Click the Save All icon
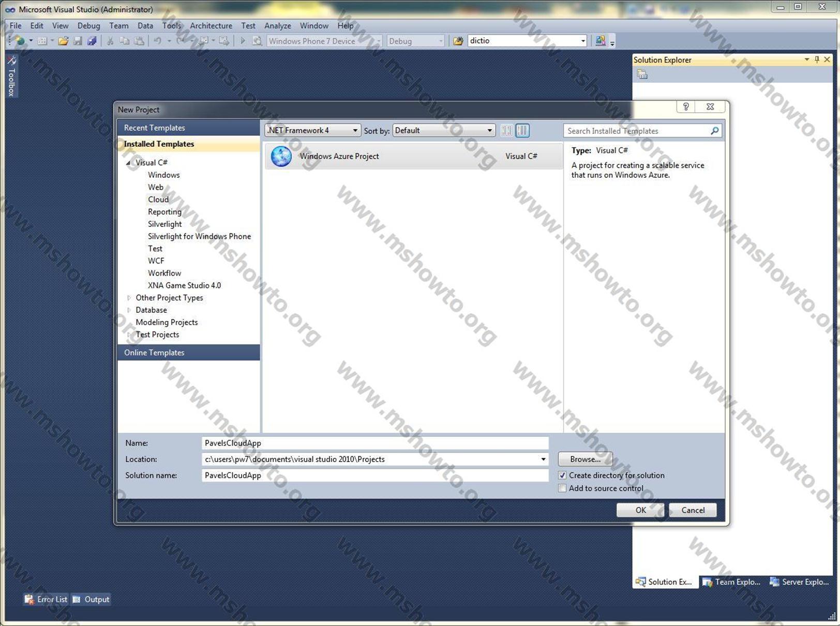 coord(92,41)
